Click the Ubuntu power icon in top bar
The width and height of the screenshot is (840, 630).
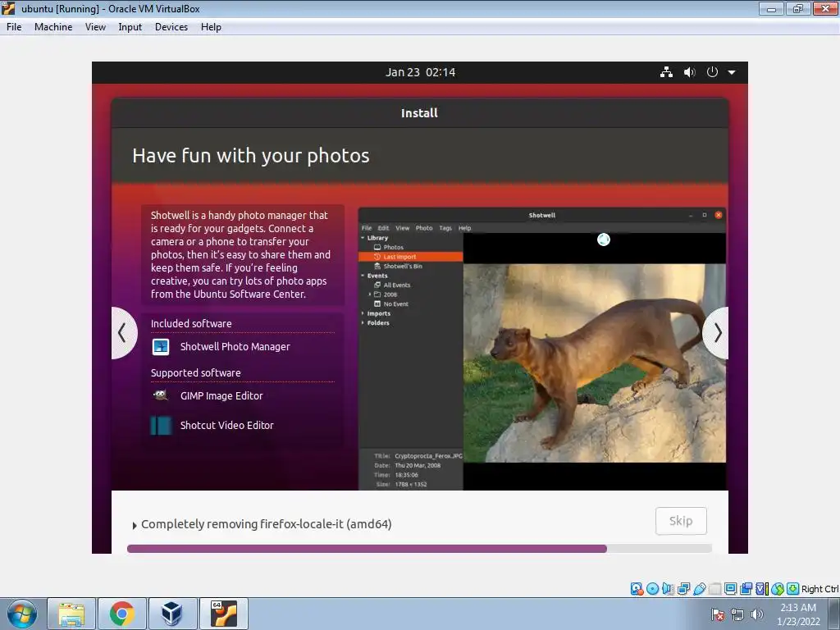pos(712,72)
